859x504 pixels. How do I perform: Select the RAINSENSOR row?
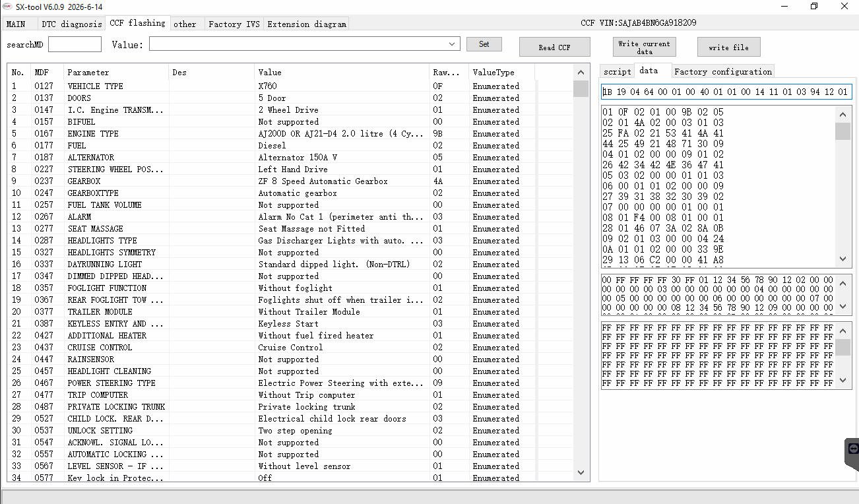[x=290, y=360]
